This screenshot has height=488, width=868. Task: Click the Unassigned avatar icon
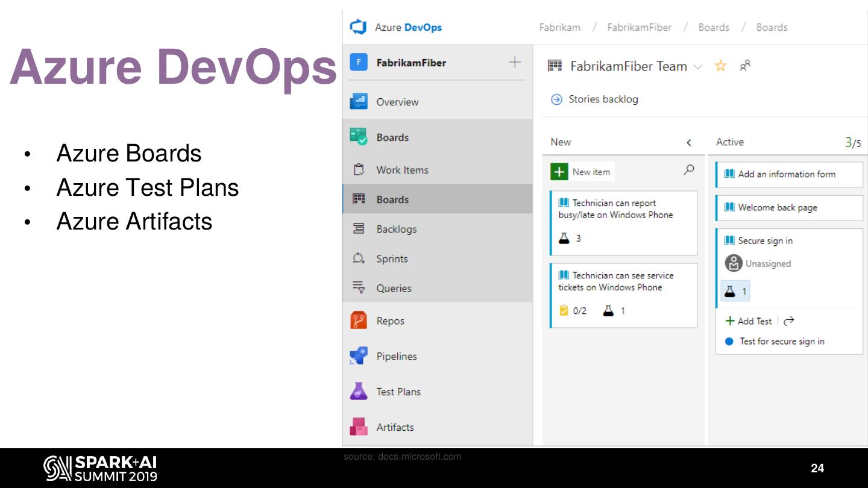734,263
